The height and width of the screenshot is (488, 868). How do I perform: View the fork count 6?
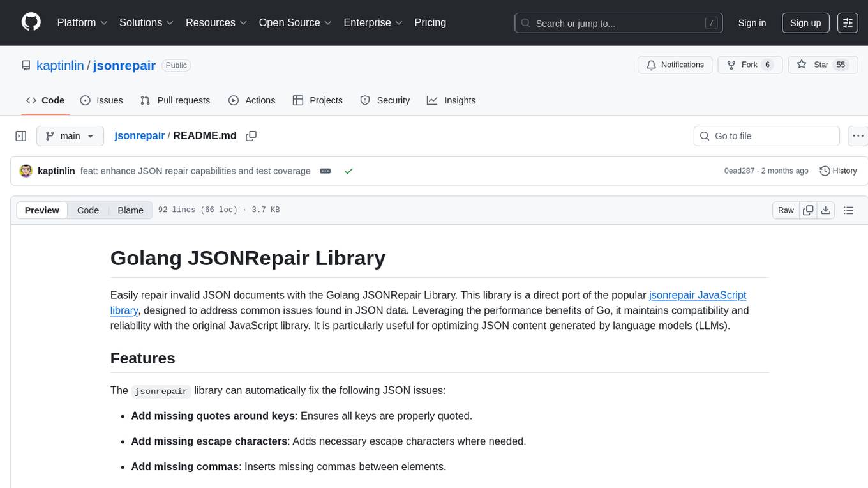tap(767, 65)
